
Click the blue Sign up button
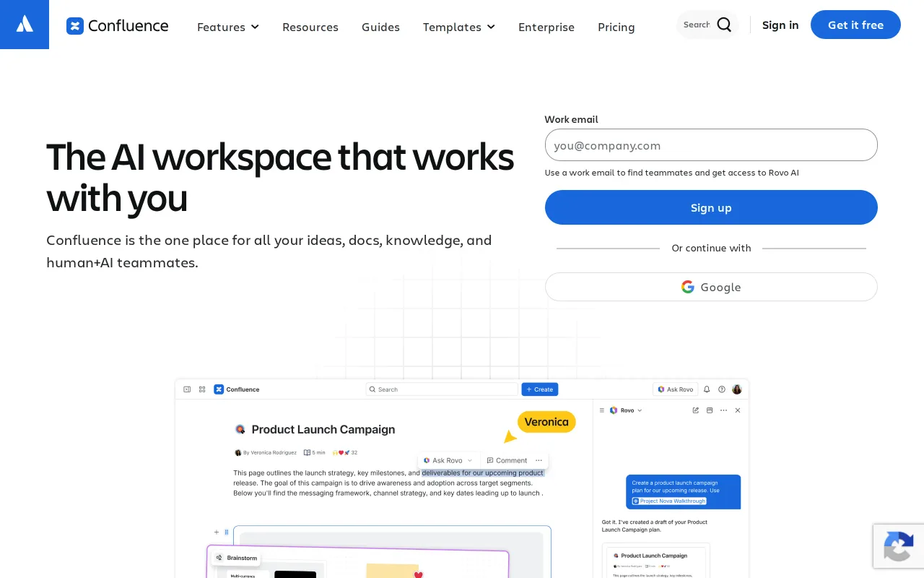click(711, 207)
